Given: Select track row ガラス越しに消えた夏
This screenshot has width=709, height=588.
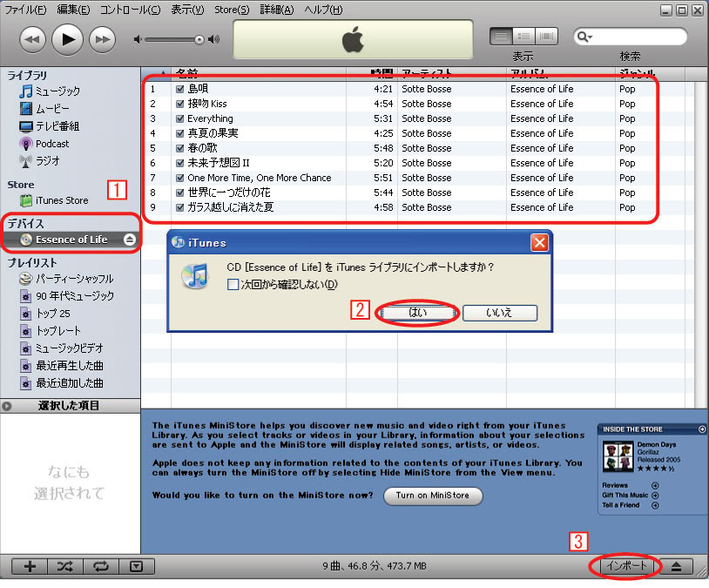Looking at the screenshot, I should coord(418,207).
